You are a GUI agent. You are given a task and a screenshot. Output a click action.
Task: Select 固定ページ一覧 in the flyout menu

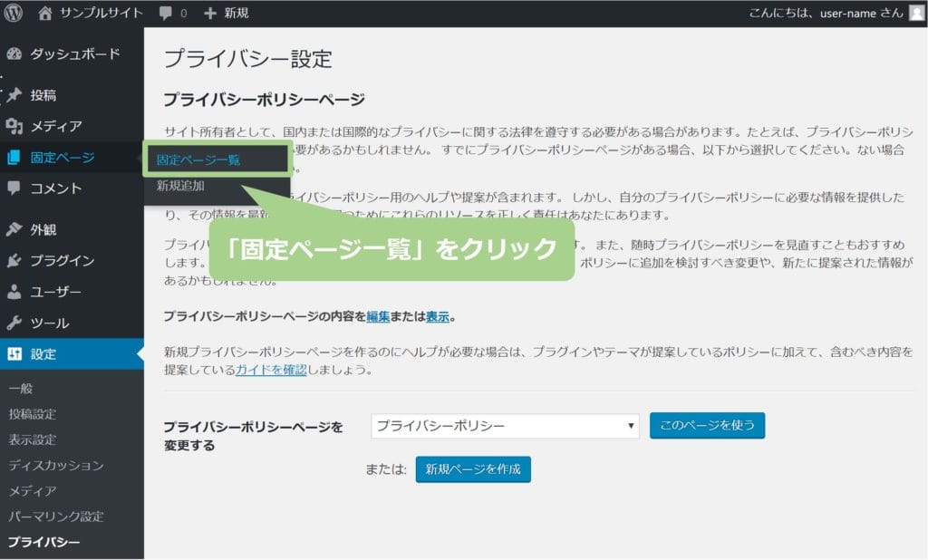pos(198,159)
